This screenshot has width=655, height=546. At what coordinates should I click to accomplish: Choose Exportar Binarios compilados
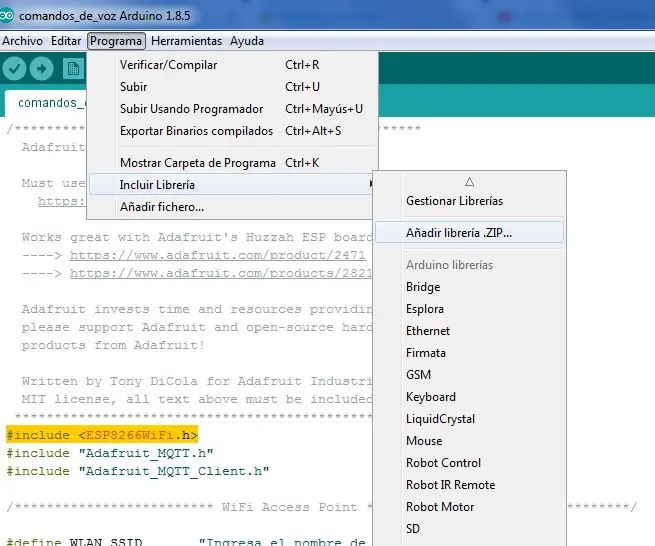pyautogui.click(x=232, y=131)
